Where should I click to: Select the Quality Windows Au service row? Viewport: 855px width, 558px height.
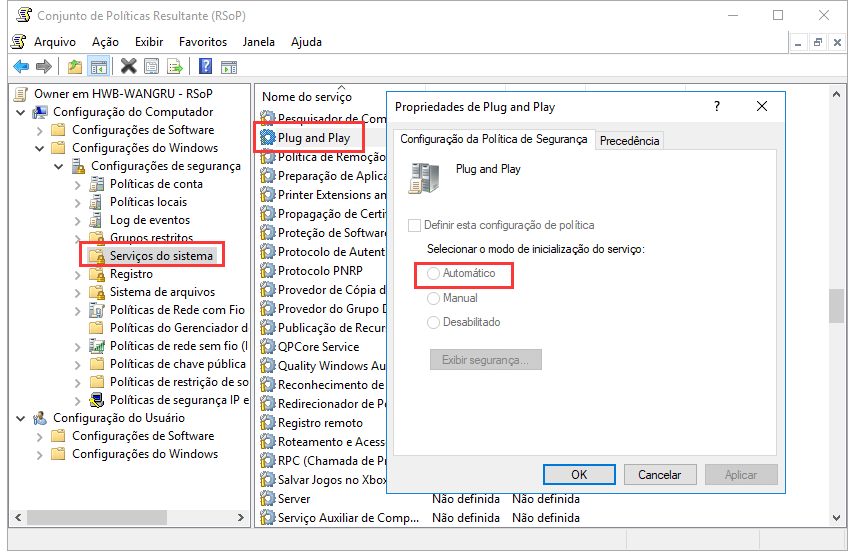(332, 366)
